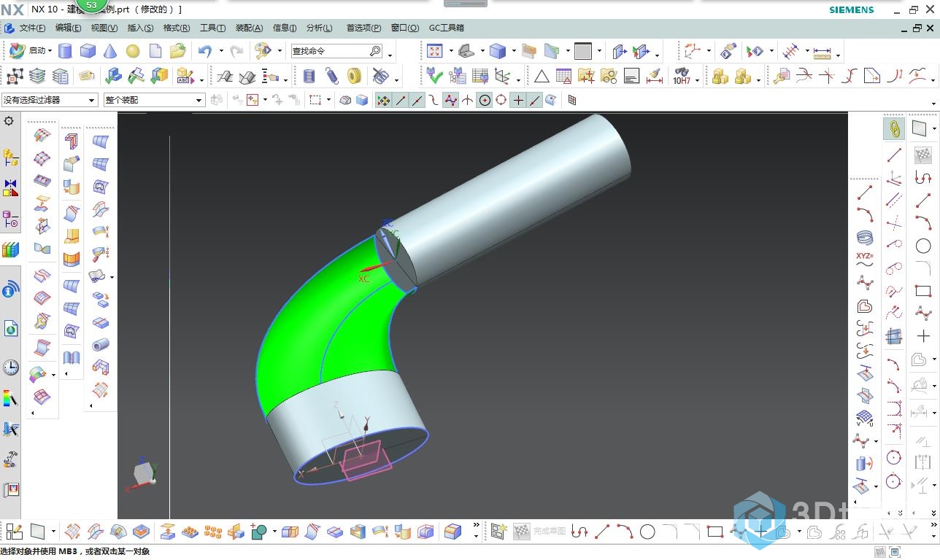Click the rectangle icon in right sketch palette
The width and height of the screenshot is (940, 560).
[923, 291]
